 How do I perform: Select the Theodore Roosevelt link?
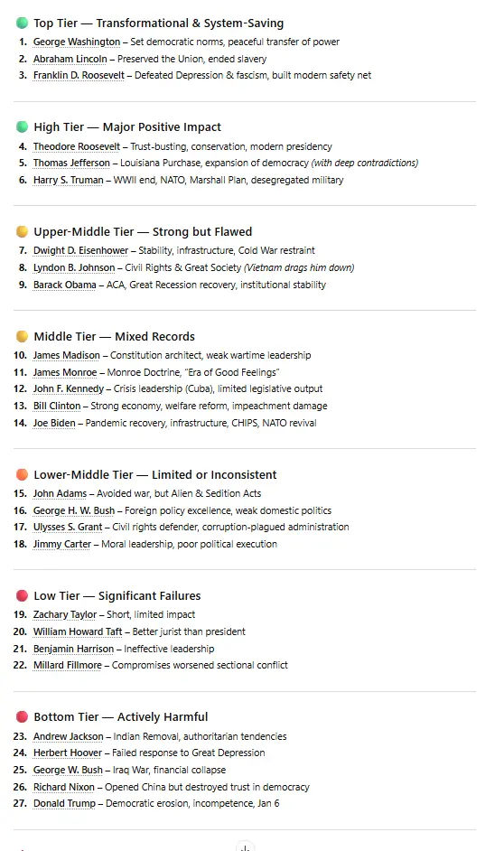[x=77, y=146]
